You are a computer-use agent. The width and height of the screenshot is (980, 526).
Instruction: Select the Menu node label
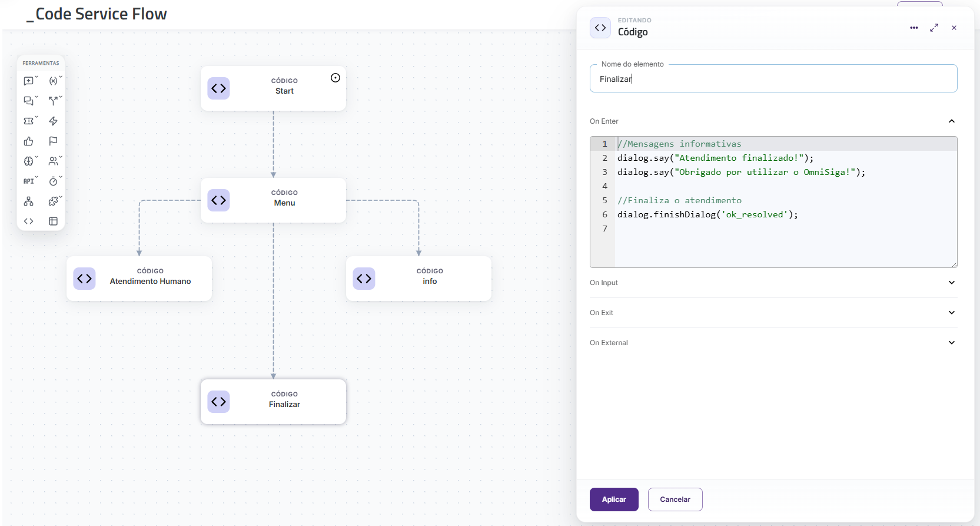(x=284, y=203)
